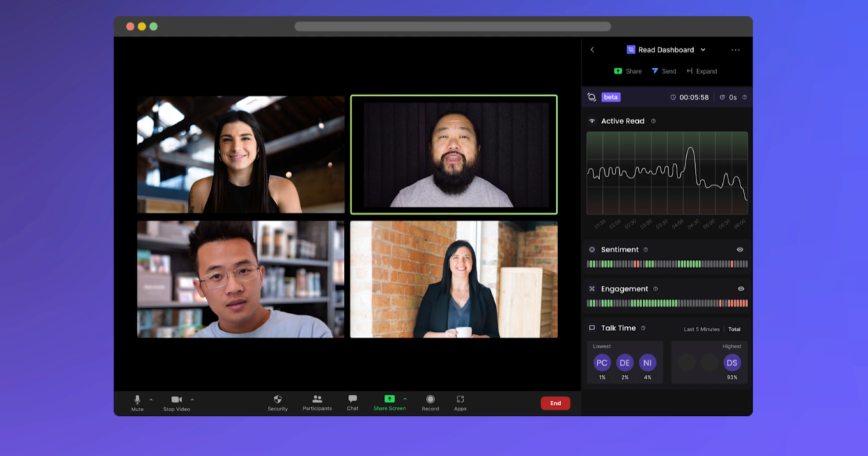Click the 1% talk time value
The width and height of the screenshot is (868, 456).
[x=602, y=377]
